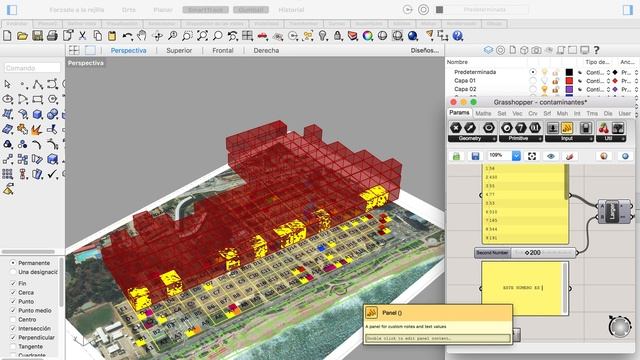Select the Una designación radio option

pos(13,272)
